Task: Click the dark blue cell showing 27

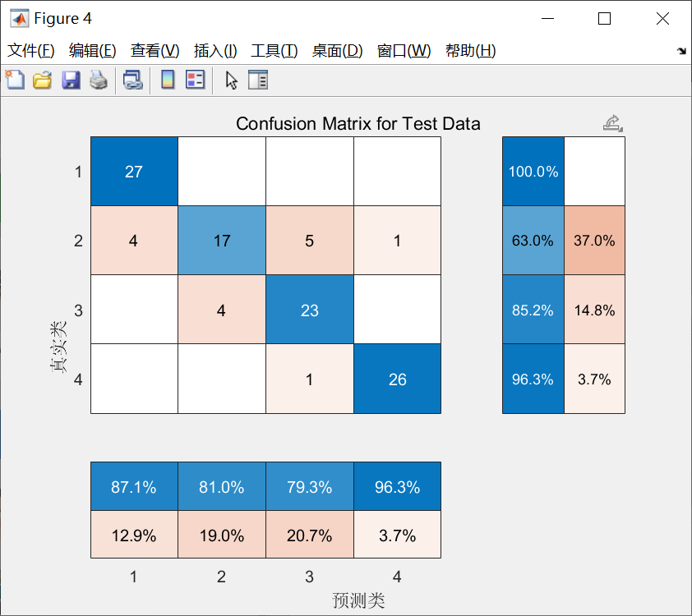Action: (134, 172)
